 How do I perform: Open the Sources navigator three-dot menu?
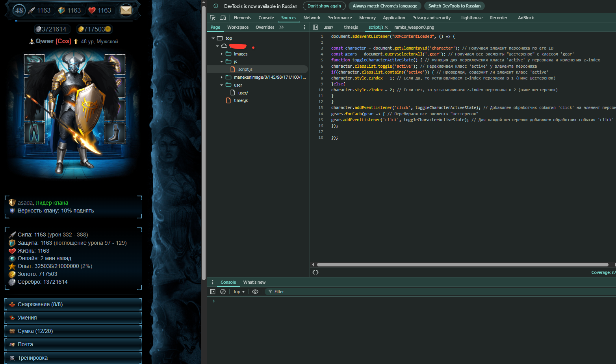(x=304, y=27)
